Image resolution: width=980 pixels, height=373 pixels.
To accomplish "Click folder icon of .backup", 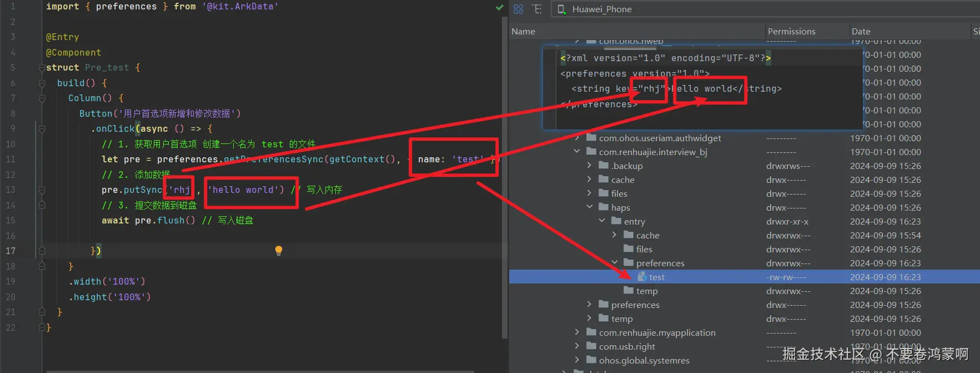I will [604, 166].
